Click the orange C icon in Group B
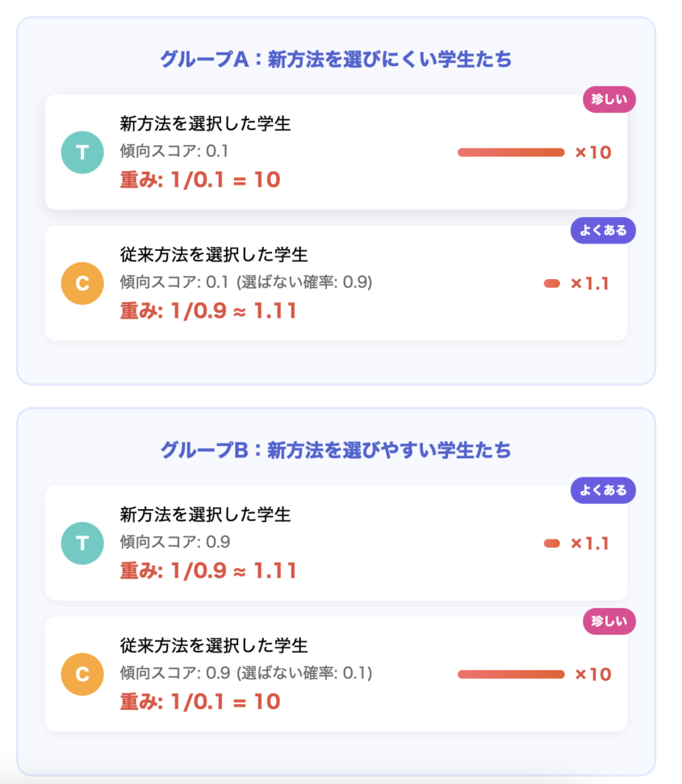This screenshot has width=682, height=784. [x=82, y=674]
